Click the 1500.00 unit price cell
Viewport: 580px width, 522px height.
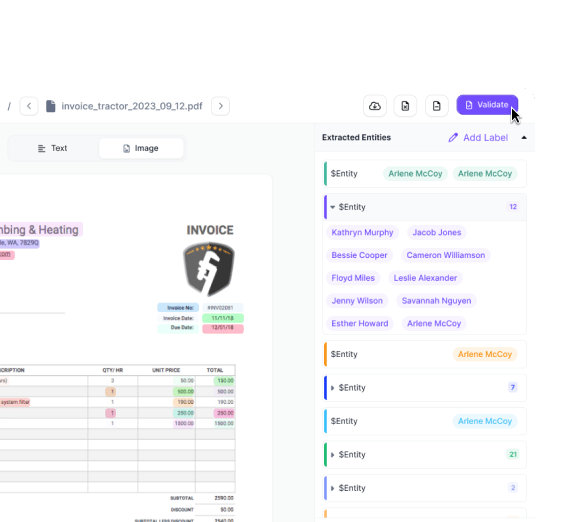[184, 423]
